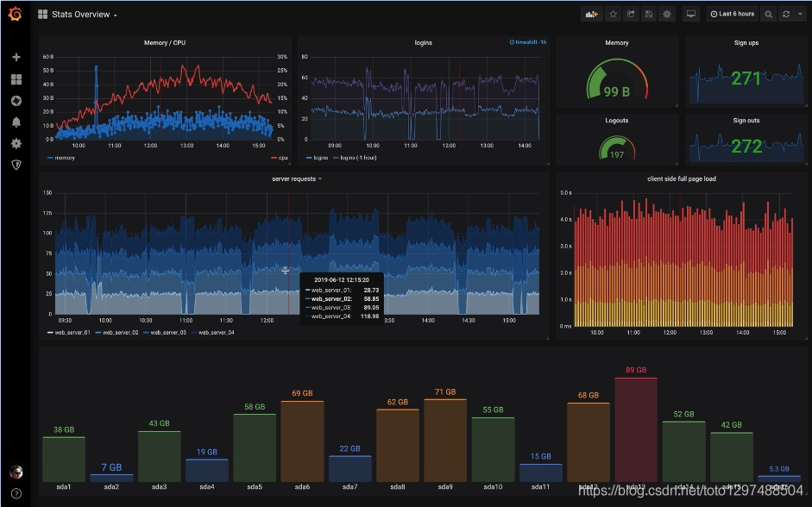Expand the server requests panel title menu
The width and height of the screenshot is (812, 507).
[x=297, y=178]
